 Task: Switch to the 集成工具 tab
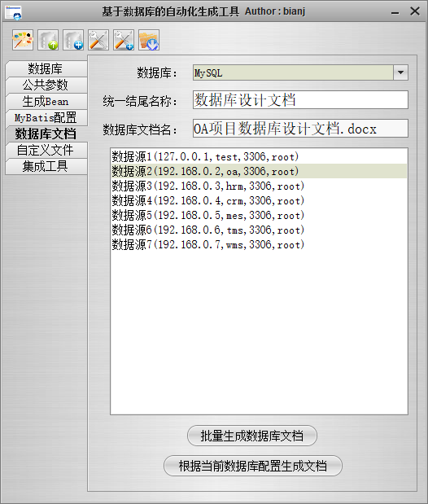[x=46, y=166]
